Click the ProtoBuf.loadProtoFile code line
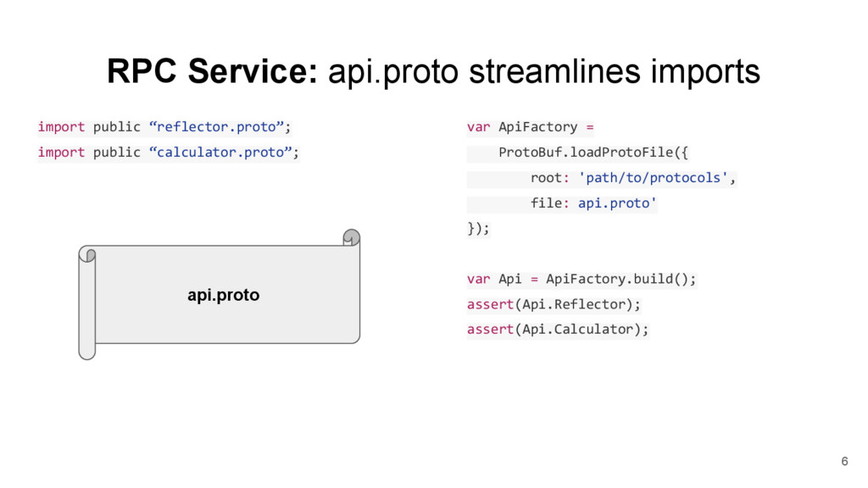This screenshot has height=488, width=868. click(577, 152)
